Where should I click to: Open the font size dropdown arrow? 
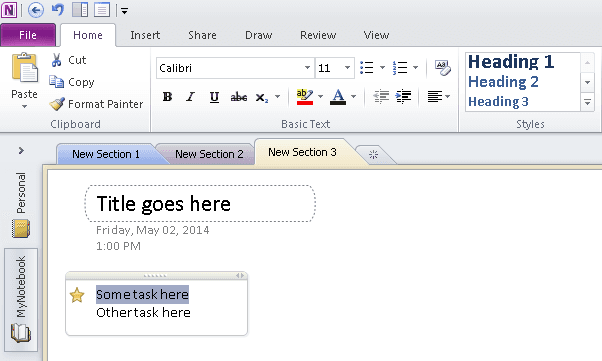click(347, 68)
